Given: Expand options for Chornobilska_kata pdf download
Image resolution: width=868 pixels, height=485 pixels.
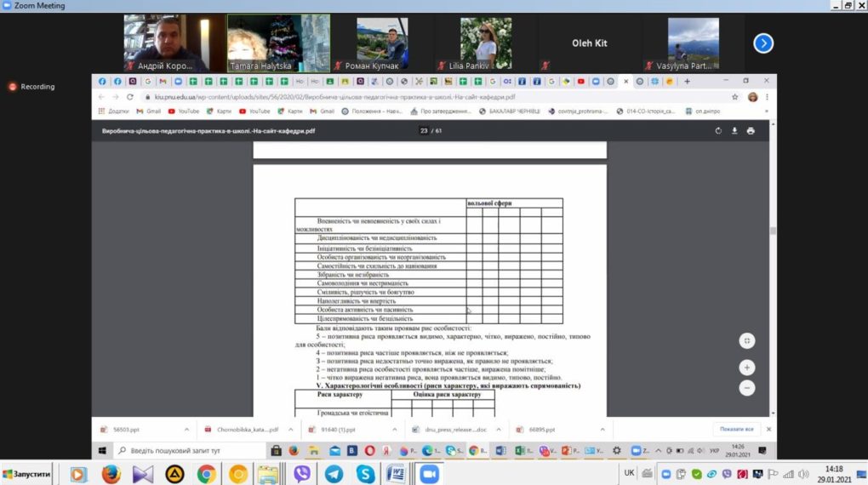Looking at the screenshot, I should 291,430.
